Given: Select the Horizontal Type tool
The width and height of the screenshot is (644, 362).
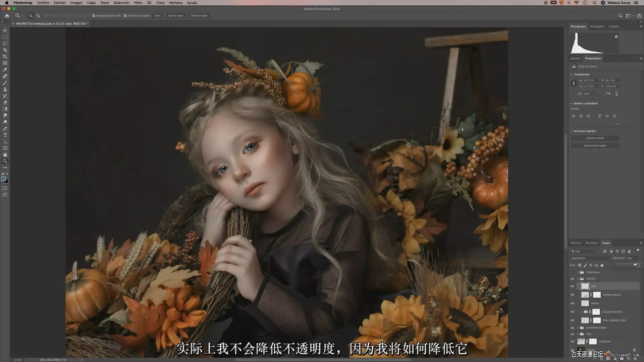Looking at the screenshot, I should pyautogui.click(x=5, y=135).
